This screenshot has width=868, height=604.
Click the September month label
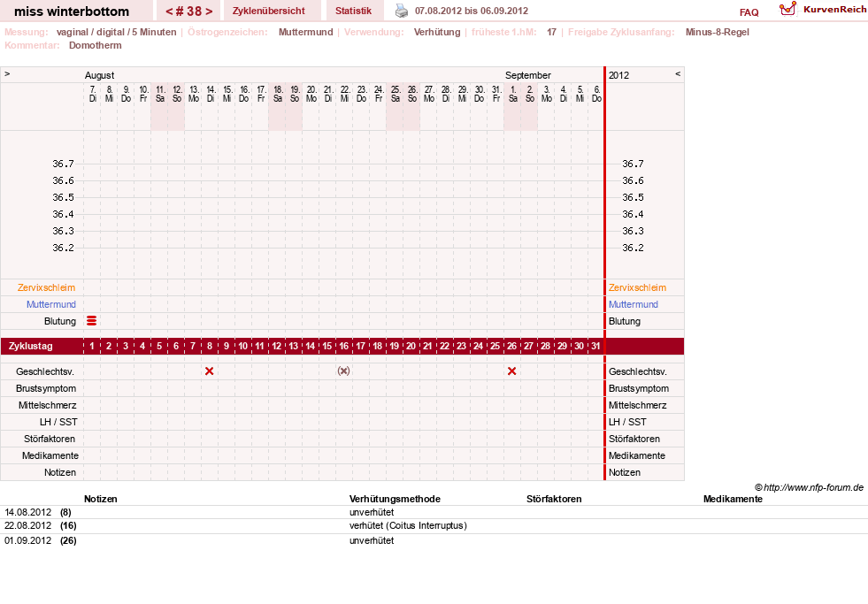point(528,75)
